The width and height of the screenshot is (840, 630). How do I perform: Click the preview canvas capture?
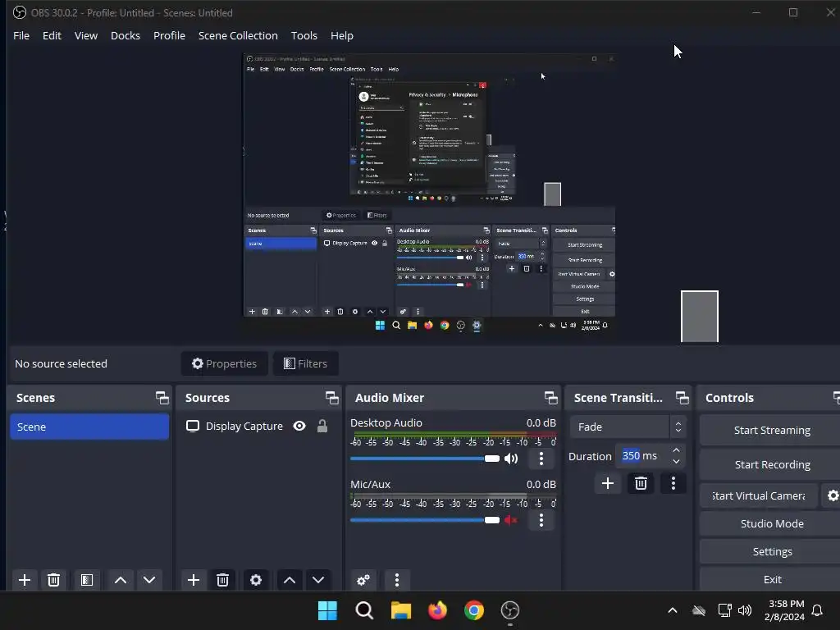[x=429, y=194]
